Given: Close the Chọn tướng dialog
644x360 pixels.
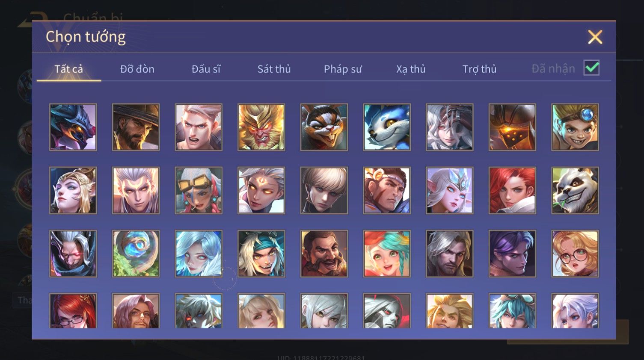Looking at the screenshot, I should click(595, 37).
